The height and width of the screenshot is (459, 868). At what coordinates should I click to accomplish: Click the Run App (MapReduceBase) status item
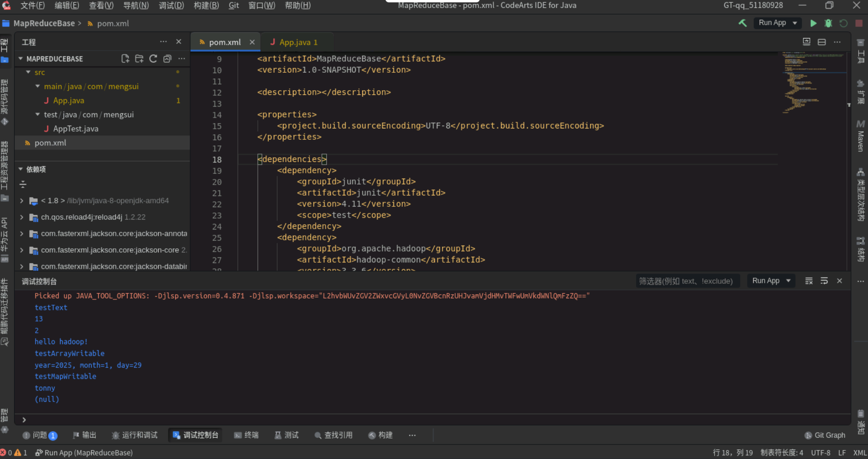[84, 452]
